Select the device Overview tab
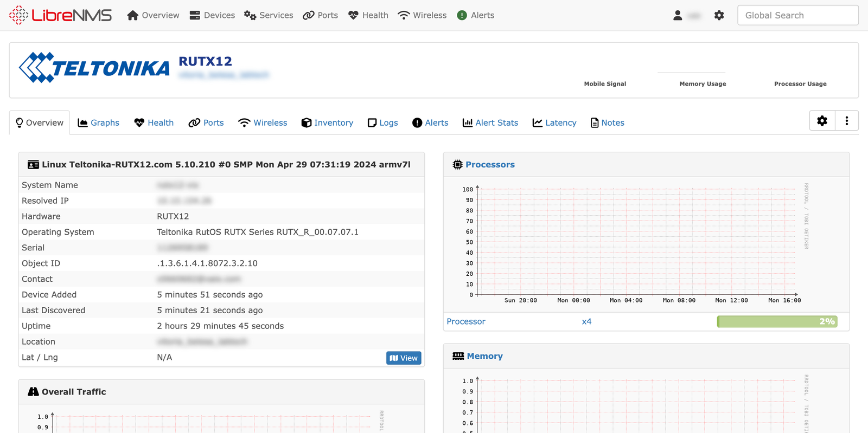This screenshot has height=433, width=868. coord(40,122)
